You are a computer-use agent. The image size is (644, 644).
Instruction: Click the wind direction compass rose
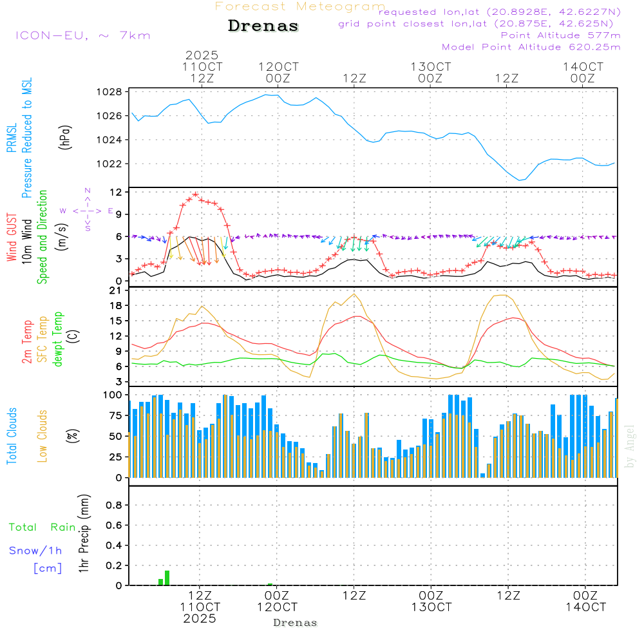pos(87,211)
